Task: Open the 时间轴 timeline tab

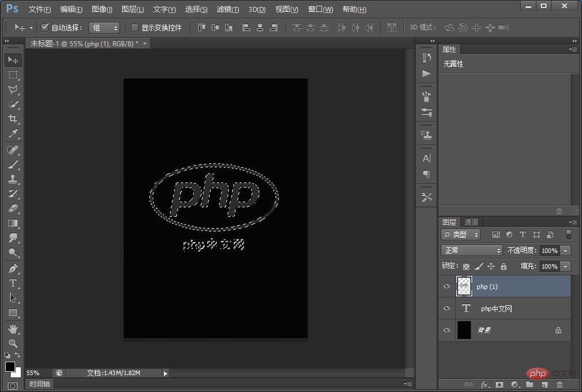Action: tap(39, 384)
